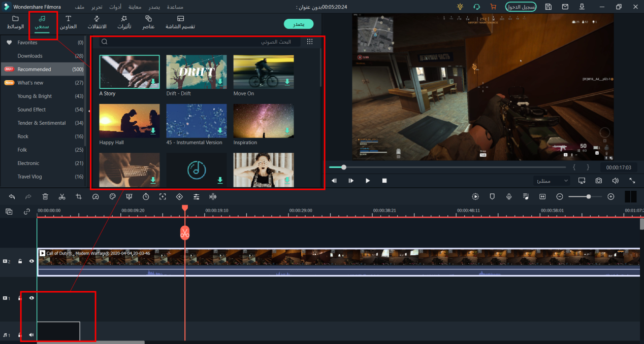
Task: Open the معاينة menu
Action: (135, 7)
